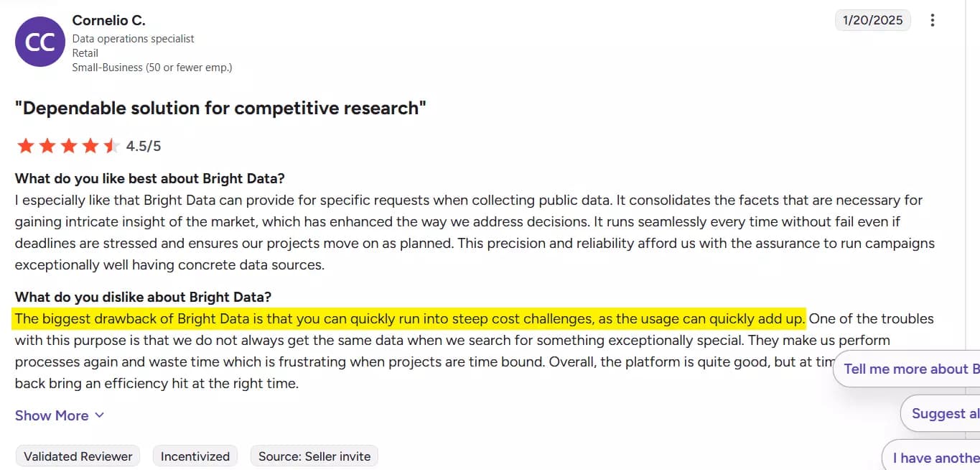
Task: Select the first red star icon
Action: pyautogui.click(x=25, y=145)
